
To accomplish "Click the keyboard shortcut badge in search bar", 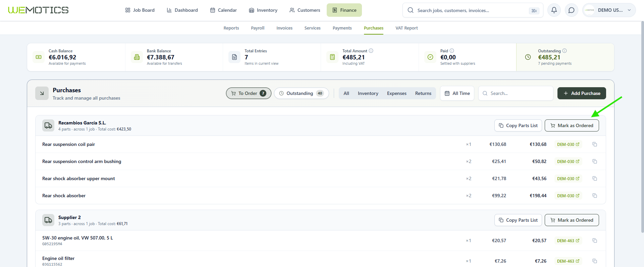I will 534,11.
